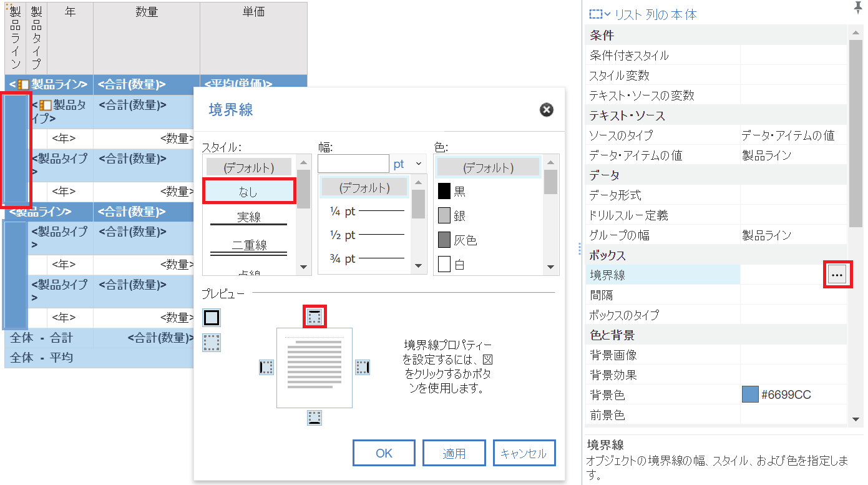The height and width of the screenshot is (485, 868).
Task: Click the preview diagram in the border dialog
Action: (315, 368)
